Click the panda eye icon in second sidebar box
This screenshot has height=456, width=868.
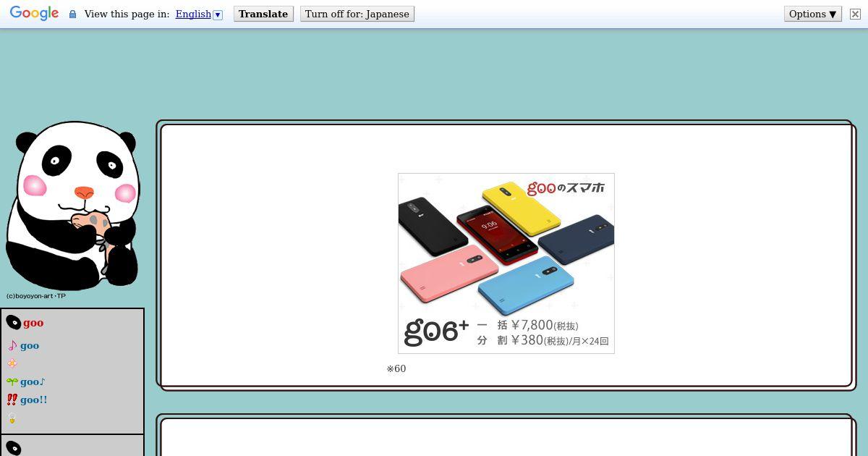coord(13,449)
